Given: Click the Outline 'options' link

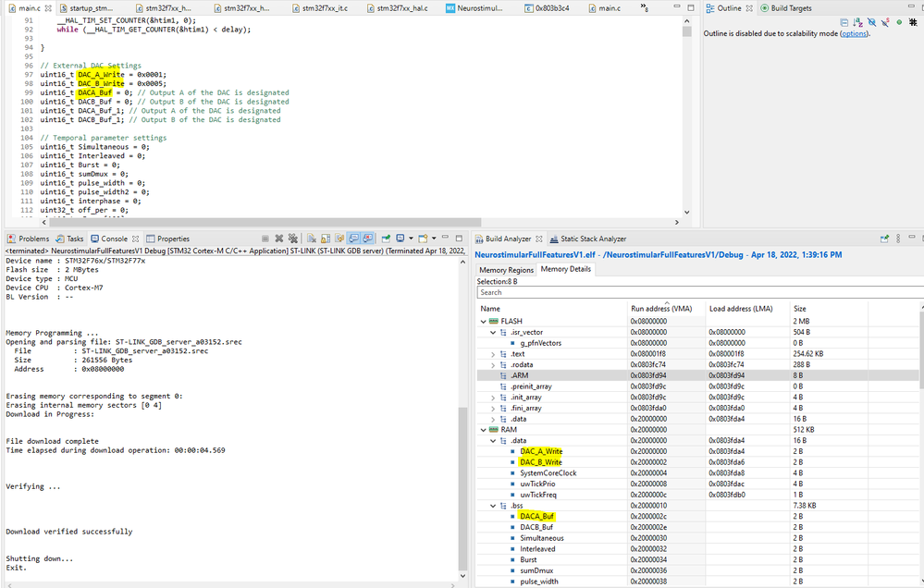Looking at the screenshot, I should (x=854, y=33).
